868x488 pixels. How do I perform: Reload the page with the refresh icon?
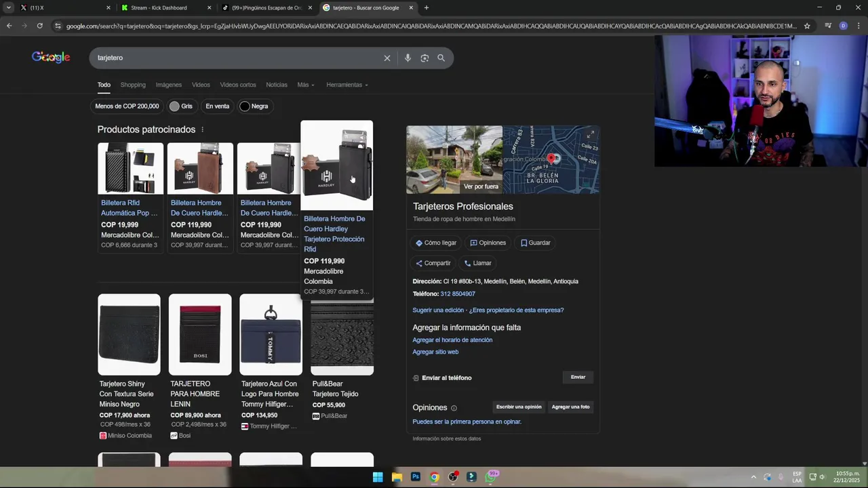point(39,26)
